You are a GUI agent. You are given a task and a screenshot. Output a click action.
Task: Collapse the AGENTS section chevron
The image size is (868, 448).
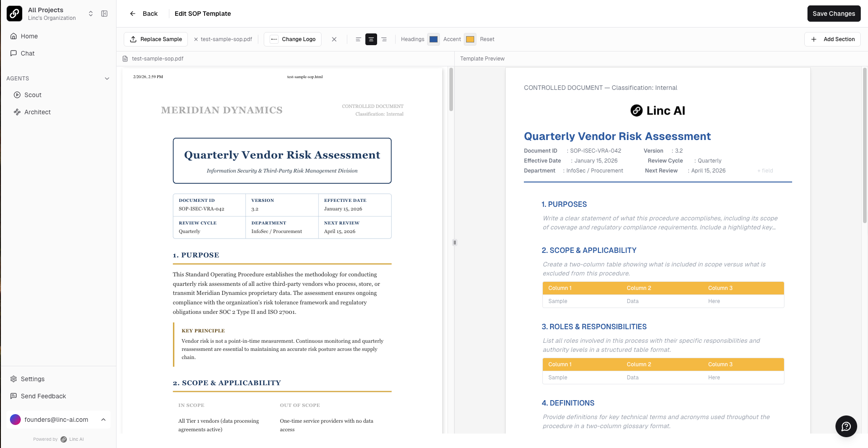[107, 79]
